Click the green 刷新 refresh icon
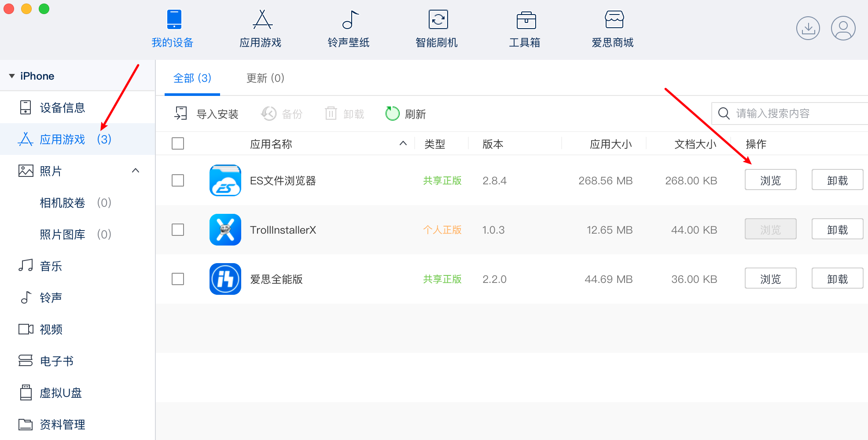 coord(392,114)
